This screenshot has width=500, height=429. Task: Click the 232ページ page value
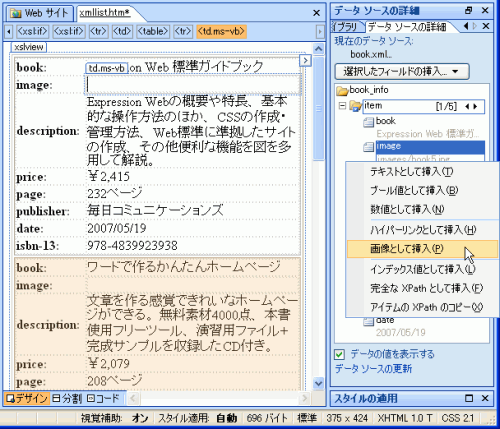tap(115, 193)
